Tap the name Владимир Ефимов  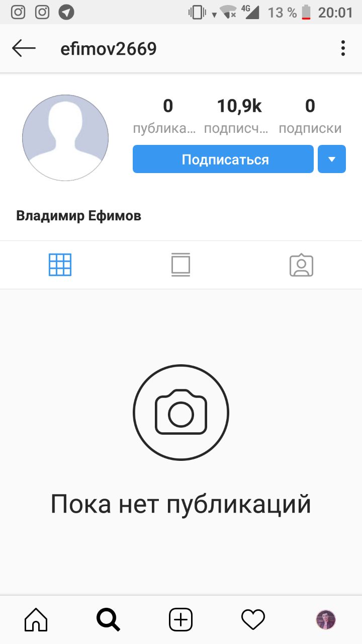[78, 216]
